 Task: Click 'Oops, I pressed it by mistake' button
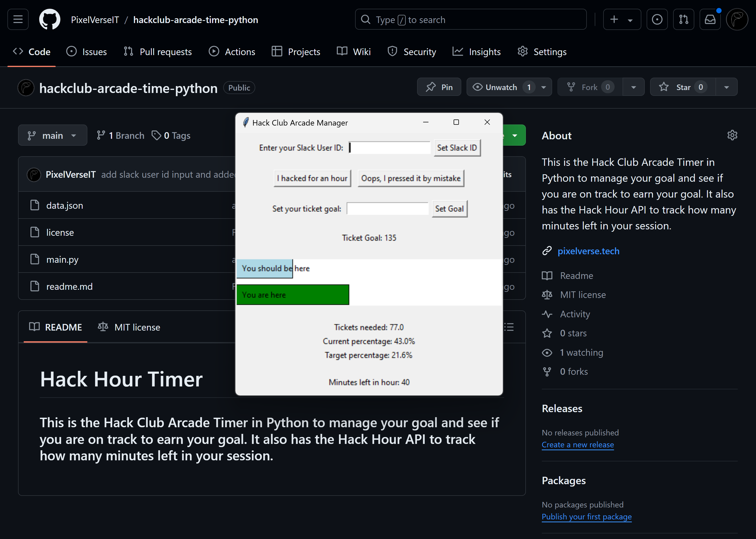[x=411, y=178]
